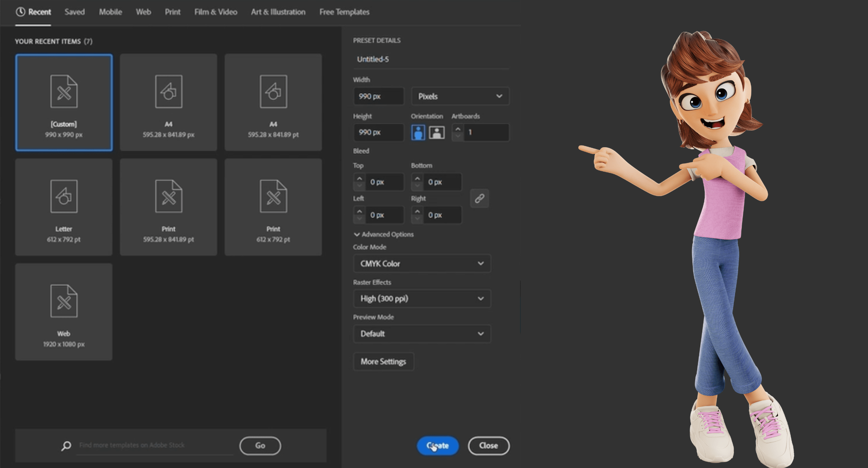Select the Letter 612 x 792 pt preset
The image size is (868, 468).
point(64,207)
